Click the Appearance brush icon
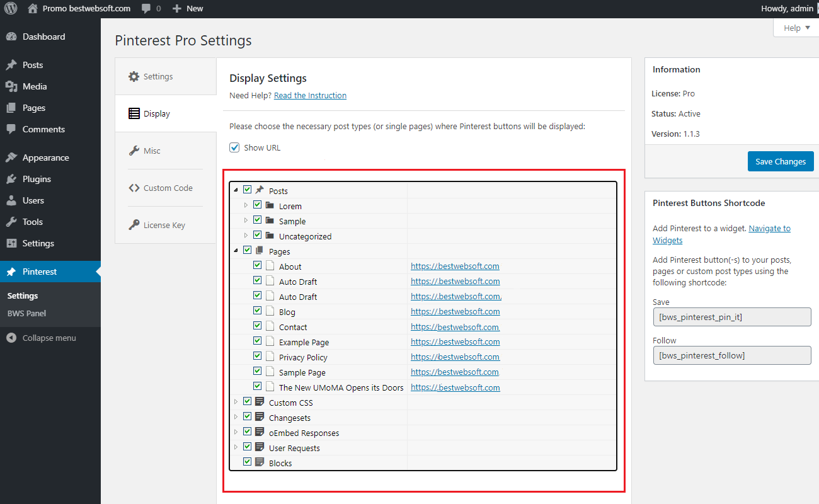The width and height of the screenshot is (819, 504). coord(11,157)
